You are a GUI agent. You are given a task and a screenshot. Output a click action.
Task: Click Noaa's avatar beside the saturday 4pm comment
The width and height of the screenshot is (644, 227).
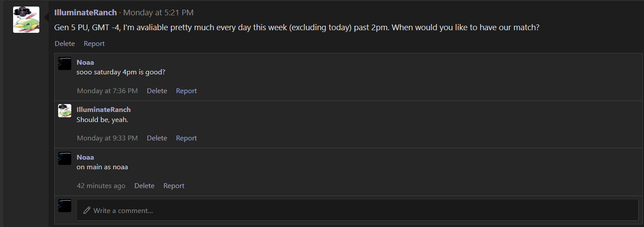point(65,63)
